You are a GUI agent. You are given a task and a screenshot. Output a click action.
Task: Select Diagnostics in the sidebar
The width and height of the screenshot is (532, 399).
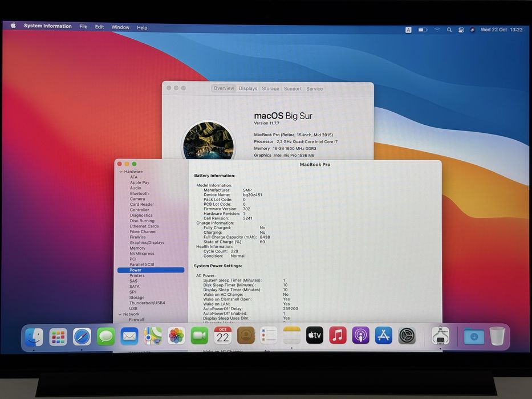point(141,215)
